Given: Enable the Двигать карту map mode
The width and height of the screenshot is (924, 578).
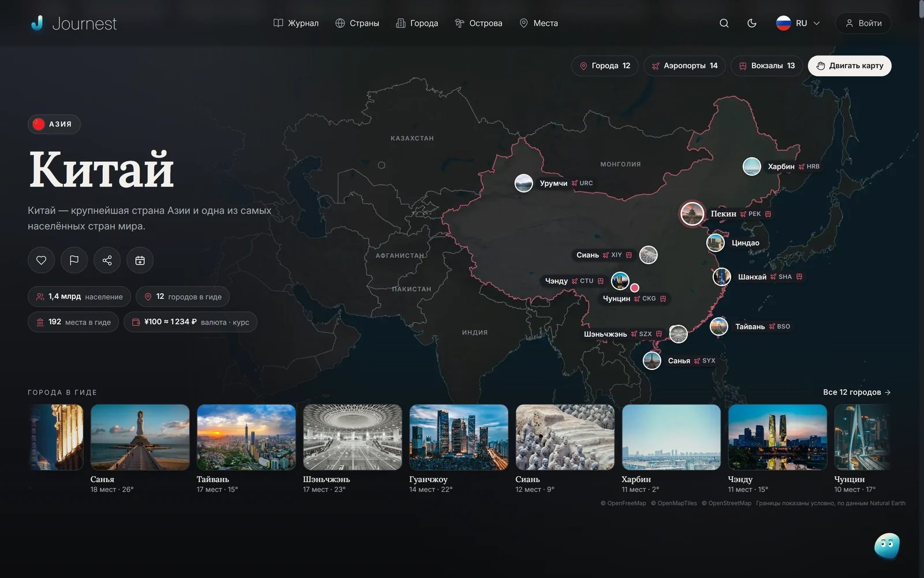Looking at the screenshot, I should point(850,66).
